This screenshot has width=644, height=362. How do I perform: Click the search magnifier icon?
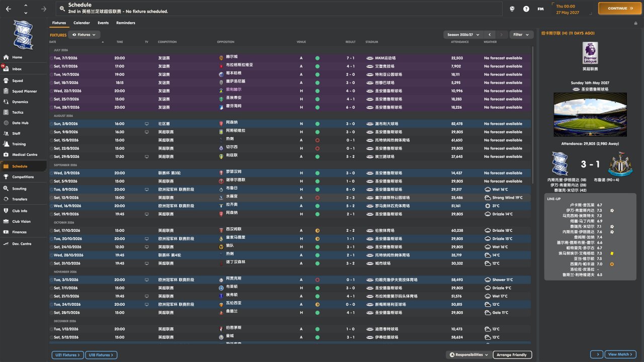coord(62,9)
